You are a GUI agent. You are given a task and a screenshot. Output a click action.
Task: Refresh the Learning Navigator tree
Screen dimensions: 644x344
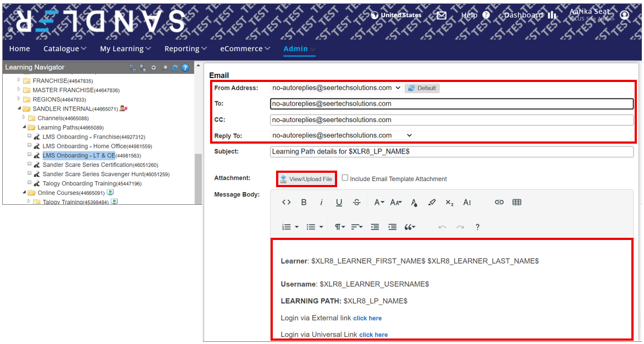click(174, 67)
